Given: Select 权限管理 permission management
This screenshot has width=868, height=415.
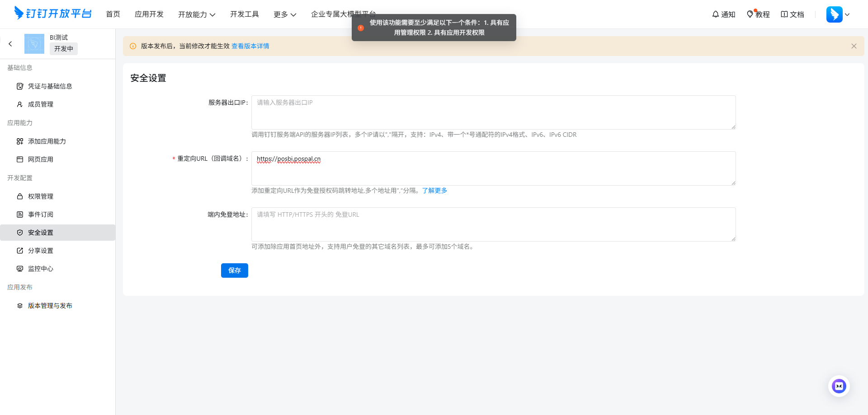Looking at the screenshot, I should point(40,196).
